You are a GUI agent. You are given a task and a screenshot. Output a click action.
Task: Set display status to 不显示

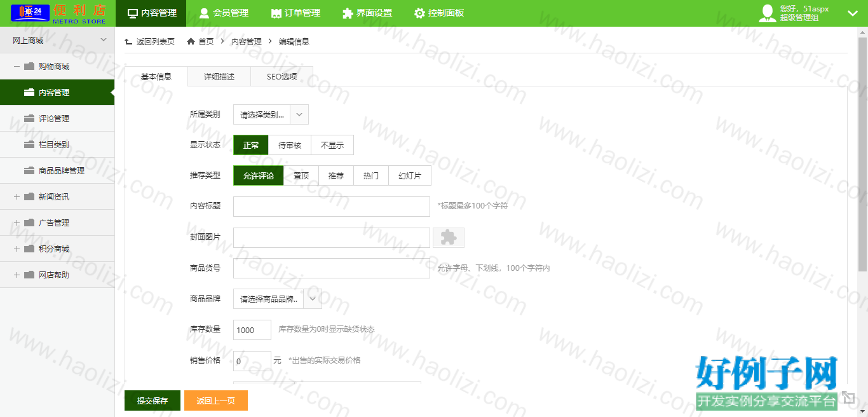pyautogui.click(x=332, y=145)
